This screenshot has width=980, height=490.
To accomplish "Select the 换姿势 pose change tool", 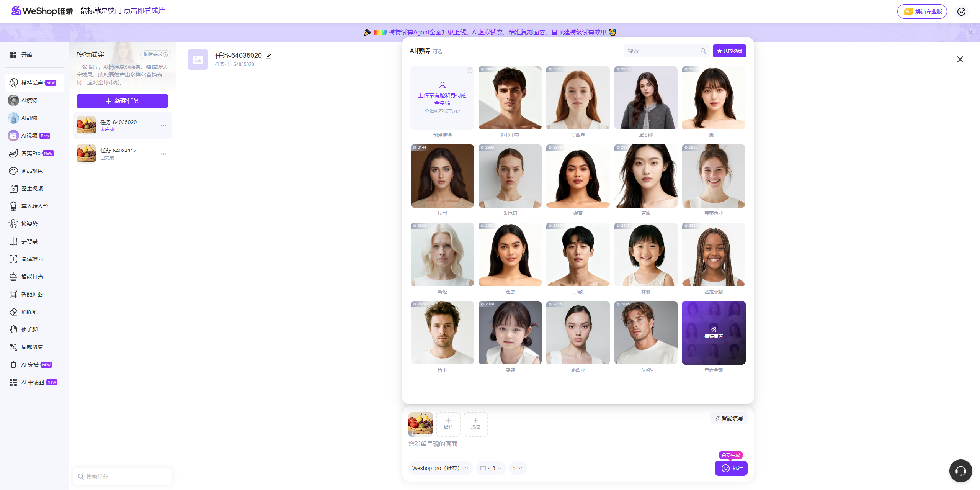I will (x=29, y=223).
